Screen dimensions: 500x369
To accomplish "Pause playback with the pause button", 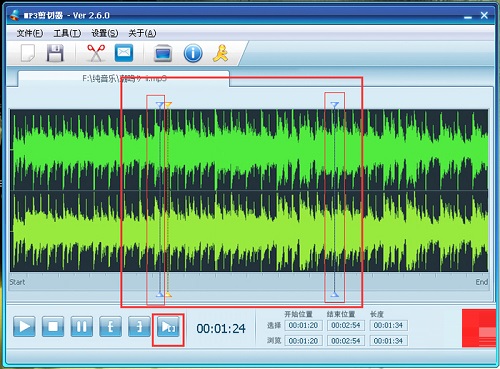I will (x=82, y=326).
